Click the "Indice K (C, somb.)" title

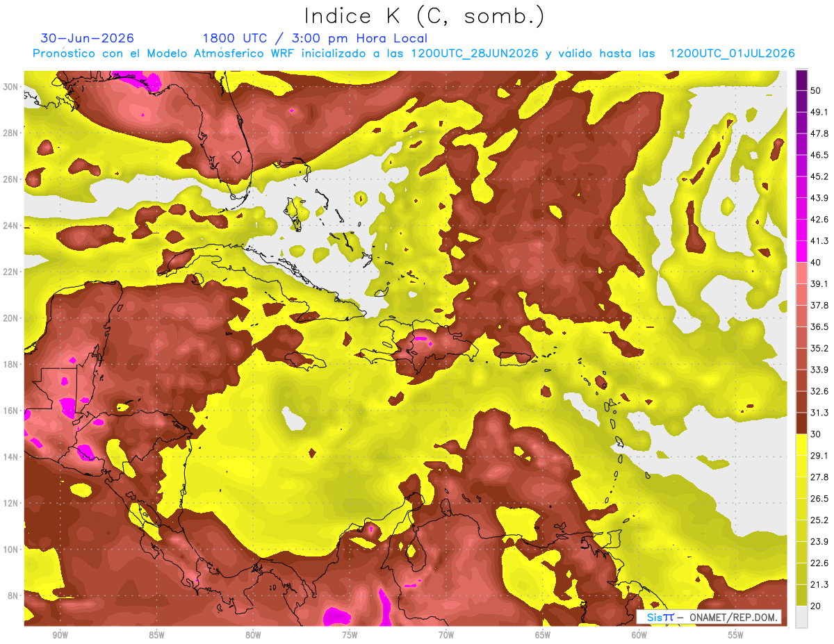[x=425, y=15]
